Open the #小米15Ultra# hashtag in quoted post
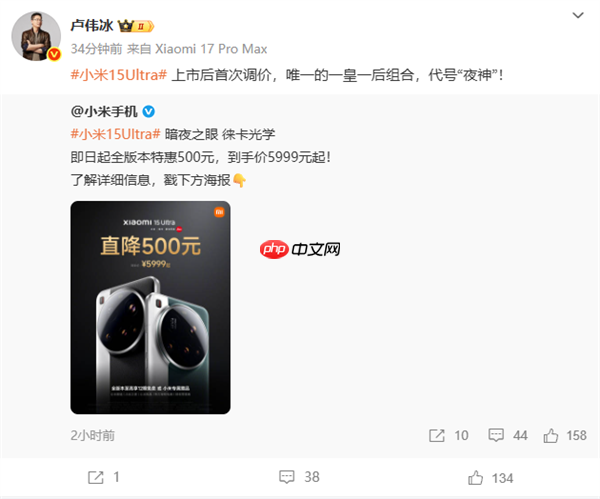The width and height of the screenshot is (600, 499). (115, 134)
